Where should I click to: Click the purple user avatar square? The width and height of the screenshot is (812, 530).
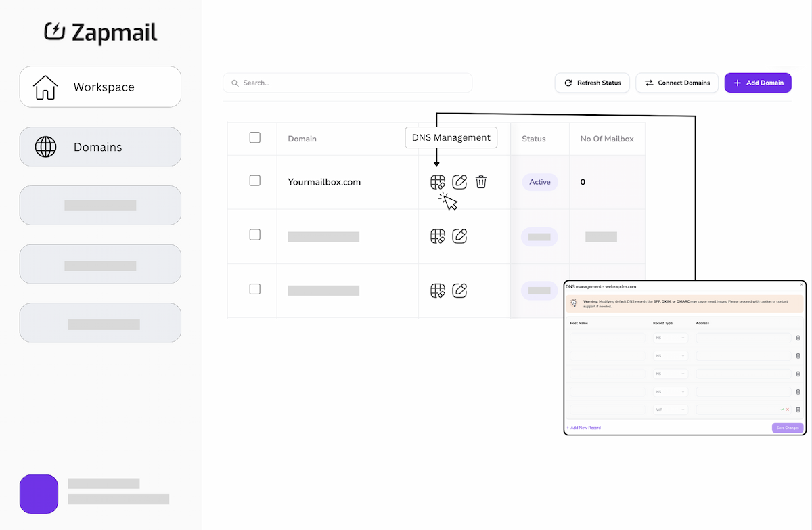[x=39, y=494]
